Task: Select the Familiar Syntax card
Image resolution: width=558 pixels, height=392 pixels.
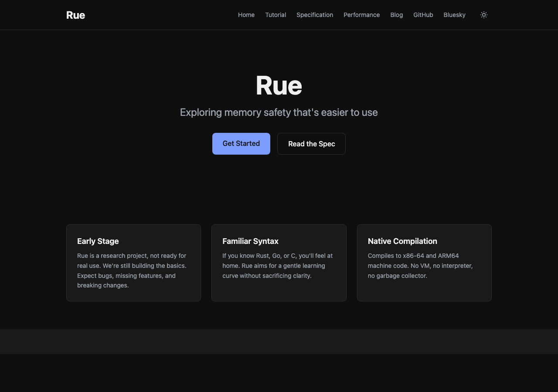Action: (x=279, y=262)
